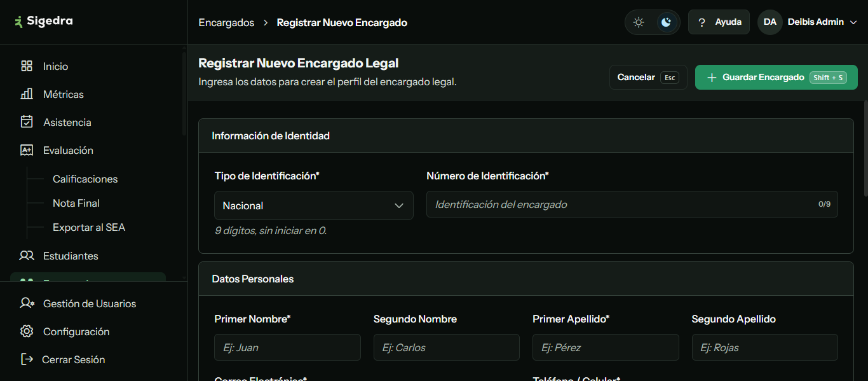Open Exportar al SEA submenu item
Viewport: 868px width, 381px height.
pos(89,227)
